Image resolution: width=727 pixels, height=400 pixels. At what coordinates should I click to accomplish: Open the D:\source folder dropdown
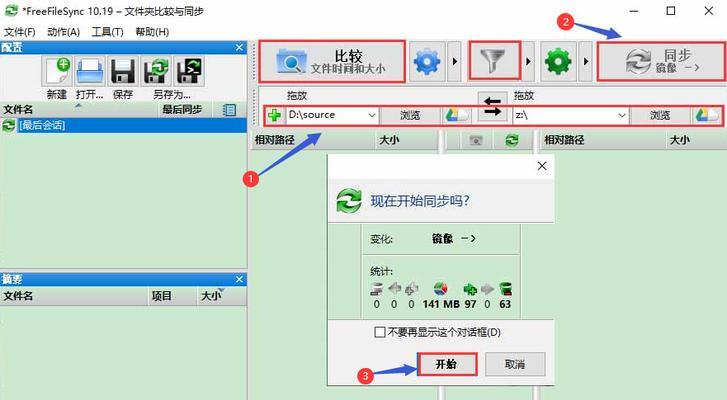click(372, 115)
